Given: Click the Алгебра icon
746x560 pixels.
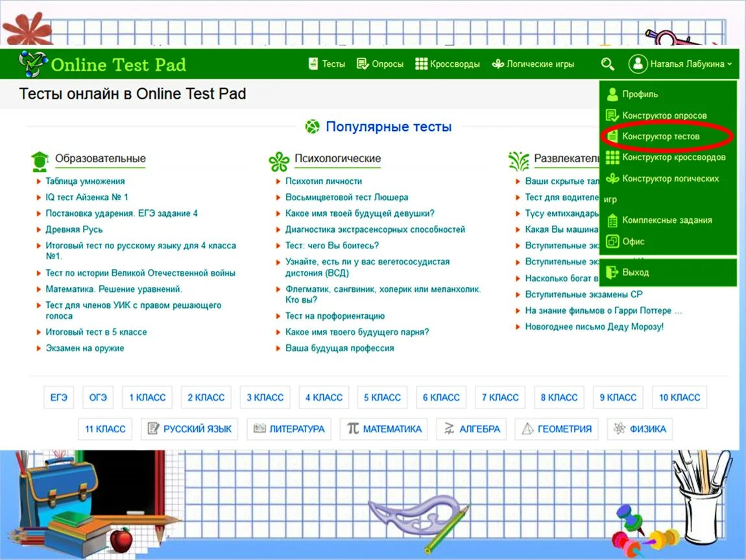Looking at the screenshot, I should (449, 428).
